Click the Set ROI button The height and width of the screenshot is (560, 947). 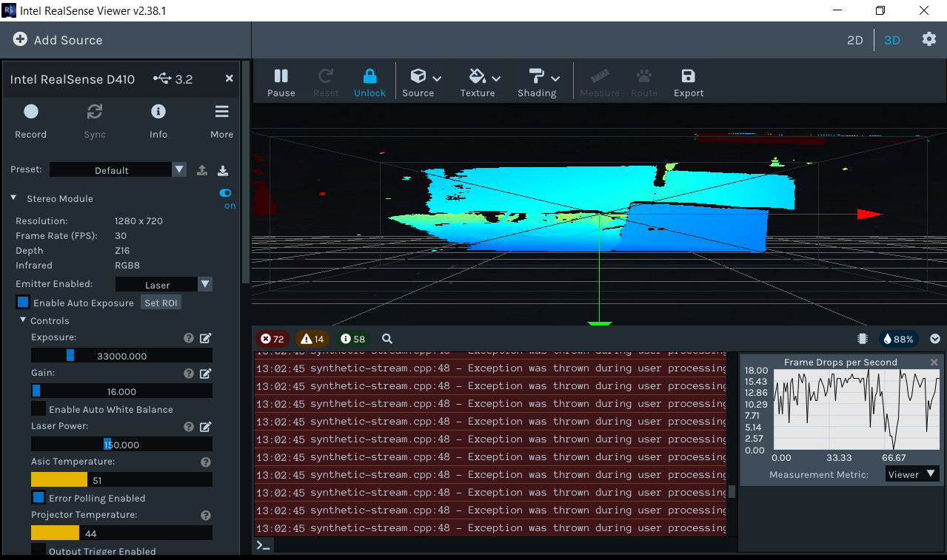[160, 302]
